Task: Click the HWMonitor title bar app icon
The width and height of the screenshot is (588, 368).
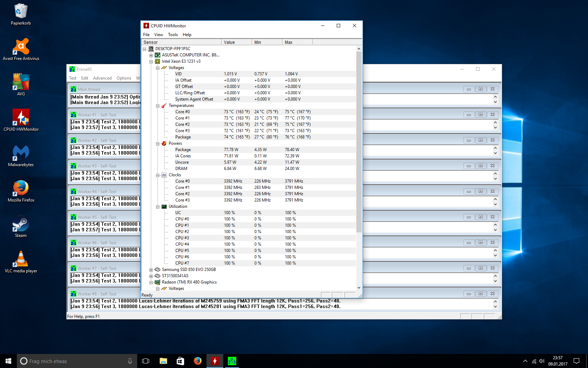Action: (146, 26)
